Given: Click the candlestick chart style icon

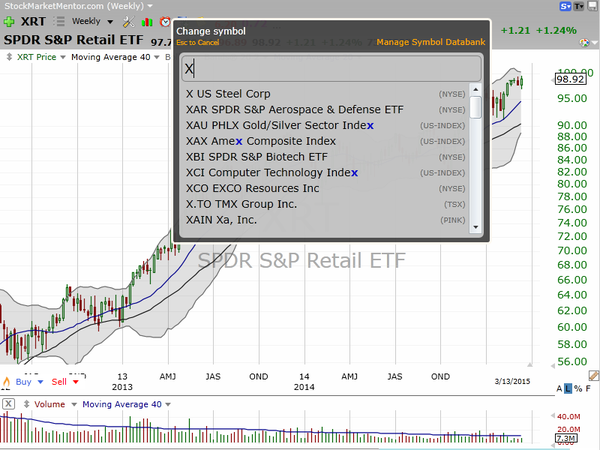Looking at the screenshot, I should click(147, 22).
